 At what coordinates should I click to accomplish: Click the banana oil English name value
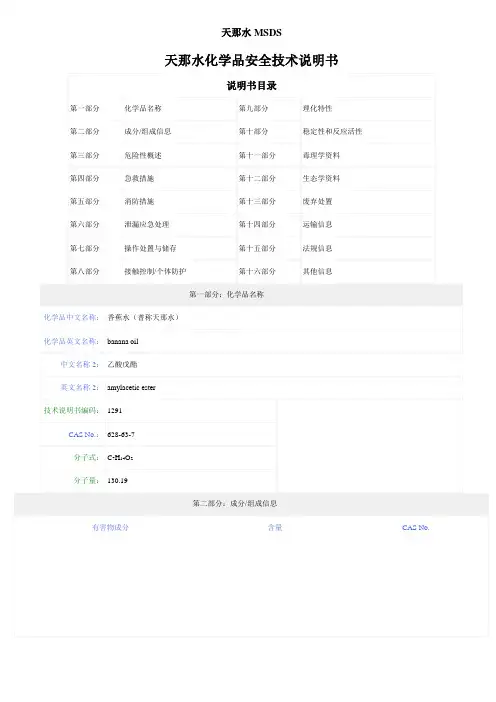[123, 342]
